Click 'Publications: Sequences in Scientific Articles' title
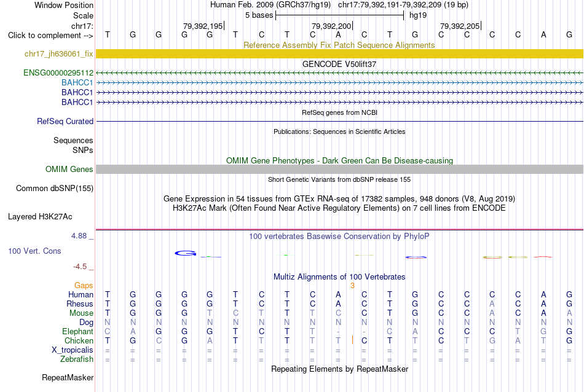Screen dimensions: 584x392 [x=339, y=131]
